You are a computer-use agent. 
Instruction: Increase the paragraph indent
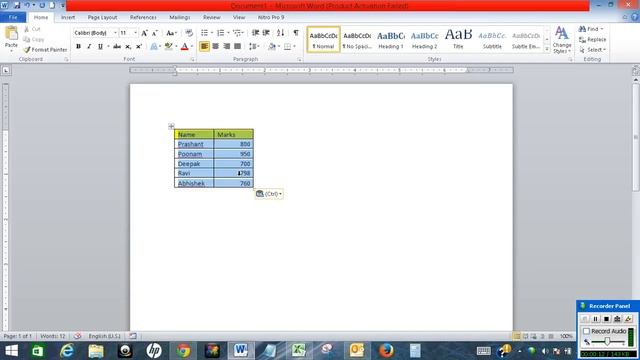click(x=266, y=33)
